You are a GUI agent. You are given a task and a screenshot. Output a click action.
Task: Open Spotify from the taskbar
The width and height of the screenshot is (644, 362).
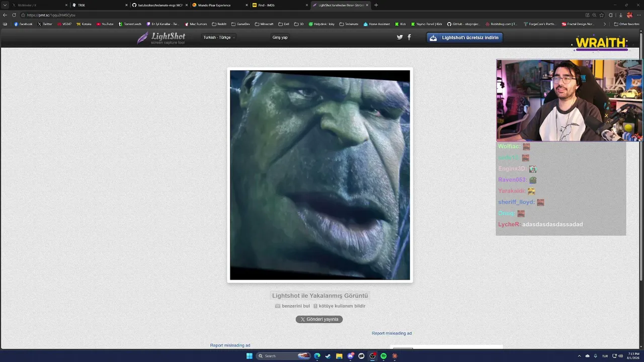[383, 356]
